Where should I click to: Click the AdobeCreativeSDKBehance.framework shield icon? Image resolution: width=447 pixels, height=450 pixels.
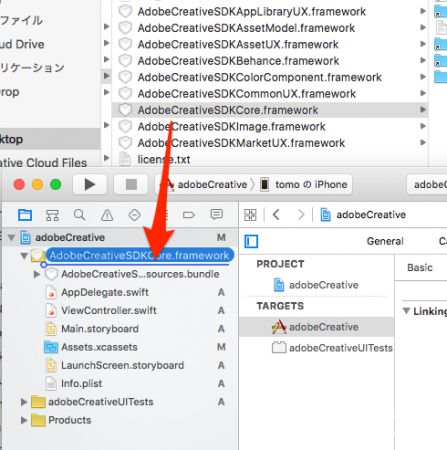(125, 61)
